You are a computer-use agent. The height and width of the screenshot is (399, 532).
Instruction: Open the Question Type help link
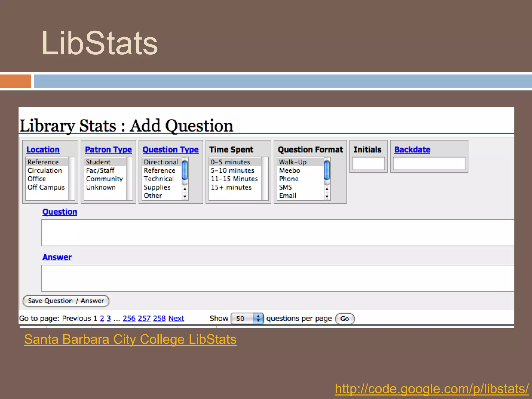[x=170, y=150]
